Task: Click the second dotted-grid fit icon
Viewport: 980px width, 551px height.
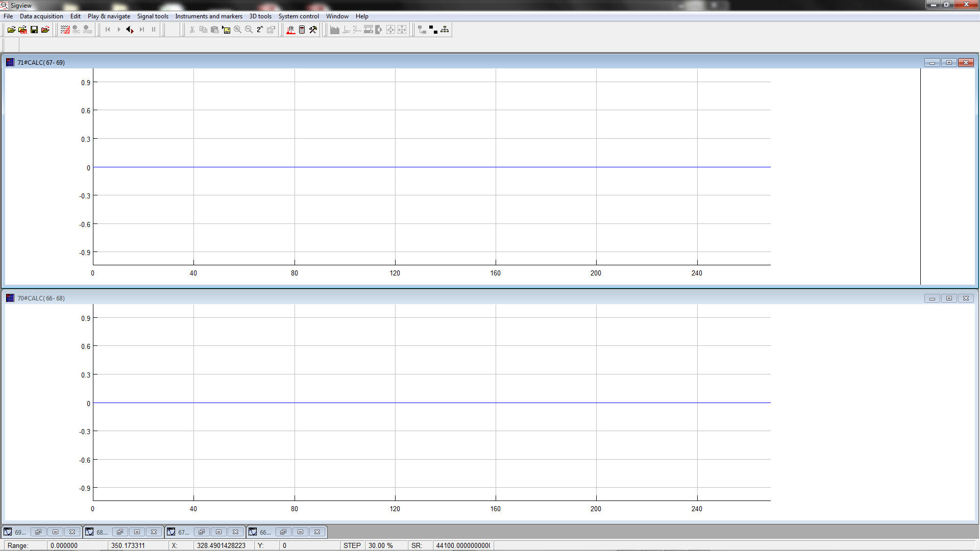Action: tap(402, 30)
